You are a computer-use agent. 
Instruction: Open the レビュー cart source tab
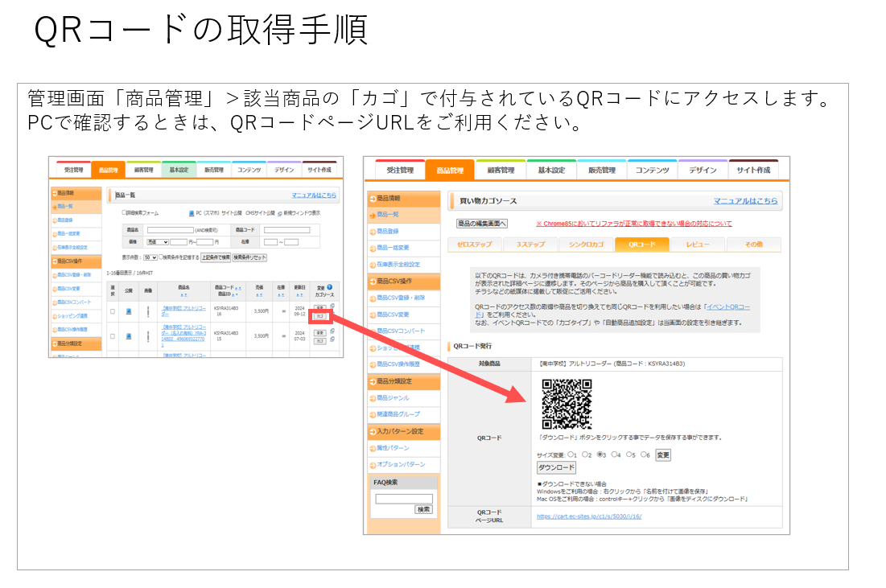tap(697, 245)
